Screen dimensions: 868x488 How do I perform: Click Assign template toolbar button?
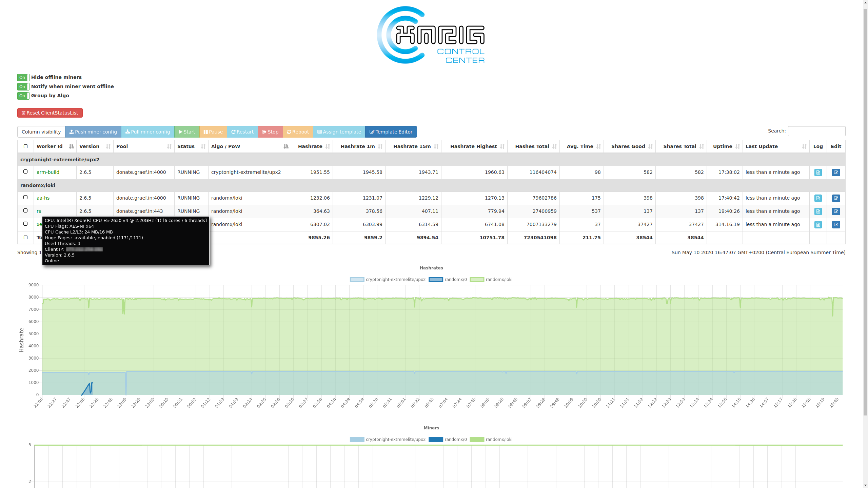[339, 132]
